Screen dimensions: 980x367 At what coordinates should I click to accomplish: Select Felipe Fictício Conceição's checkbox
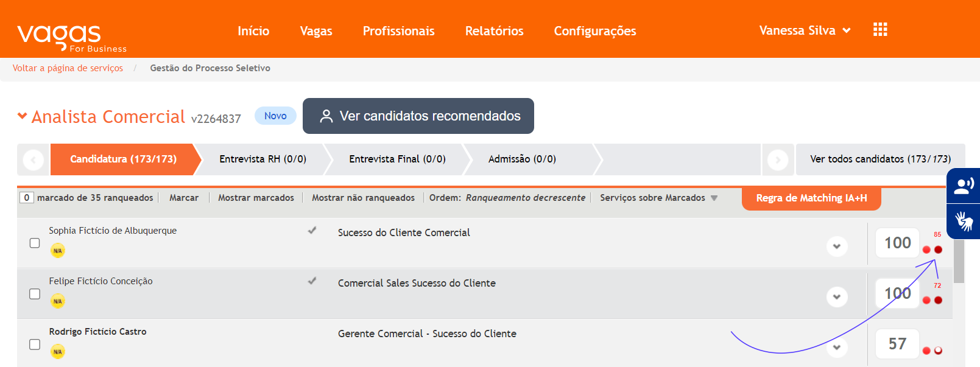coord(35,294)
